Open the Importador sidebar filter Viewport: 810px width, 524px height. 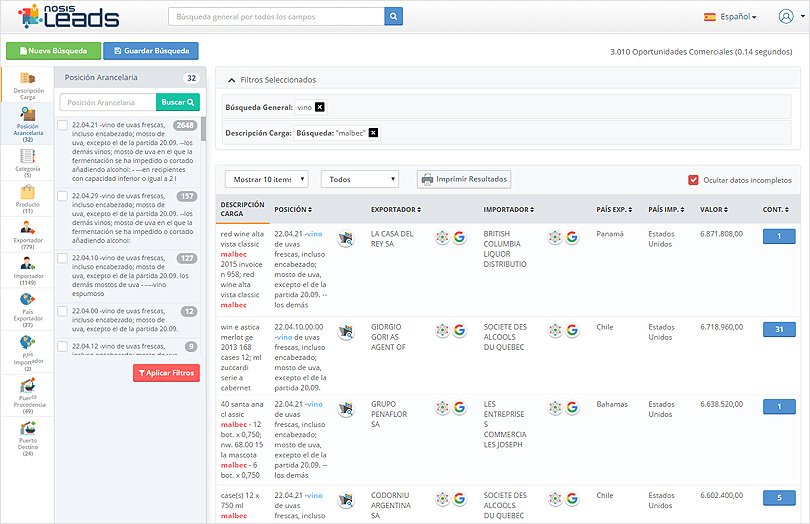tap(28, 270)
